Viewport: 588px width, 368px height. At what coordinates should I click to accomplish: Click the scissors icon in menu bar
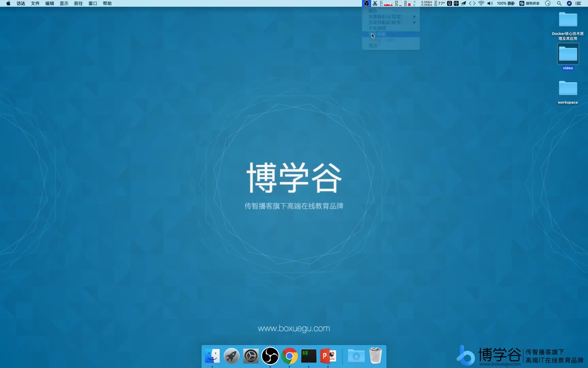point(375,3)
